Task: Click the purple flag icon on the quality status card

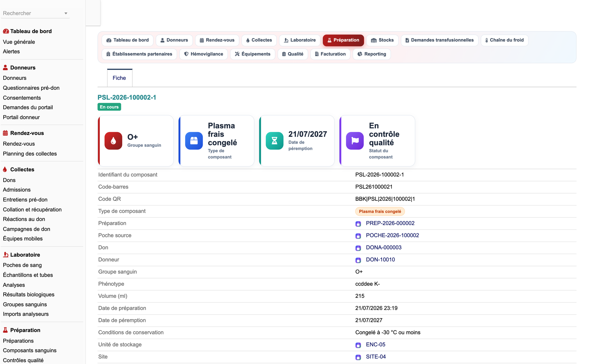Action: [355, 141]
